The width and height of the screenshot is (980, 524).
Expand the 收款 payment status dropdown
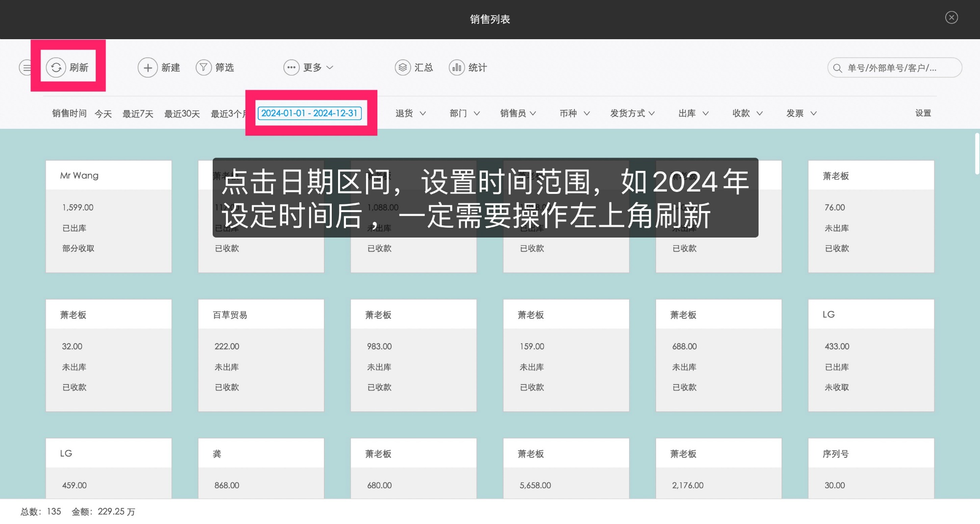point(747,113)
